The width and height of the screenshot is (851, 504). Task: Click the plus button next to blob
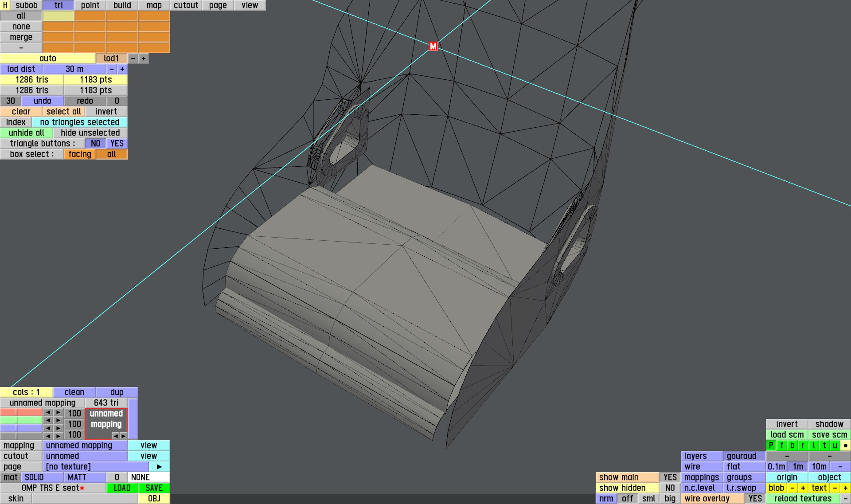803,488
